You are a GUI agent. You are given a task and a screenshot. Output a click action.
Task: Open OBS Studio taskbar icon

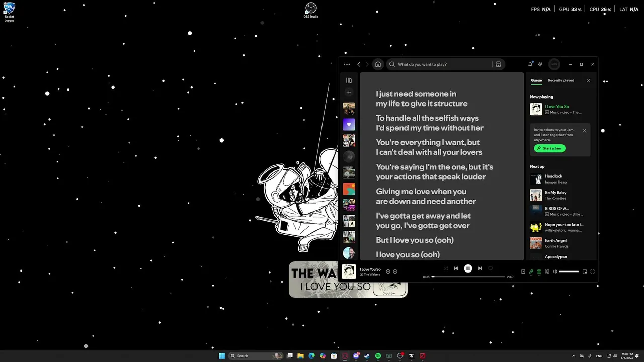(x=400, y=356)
